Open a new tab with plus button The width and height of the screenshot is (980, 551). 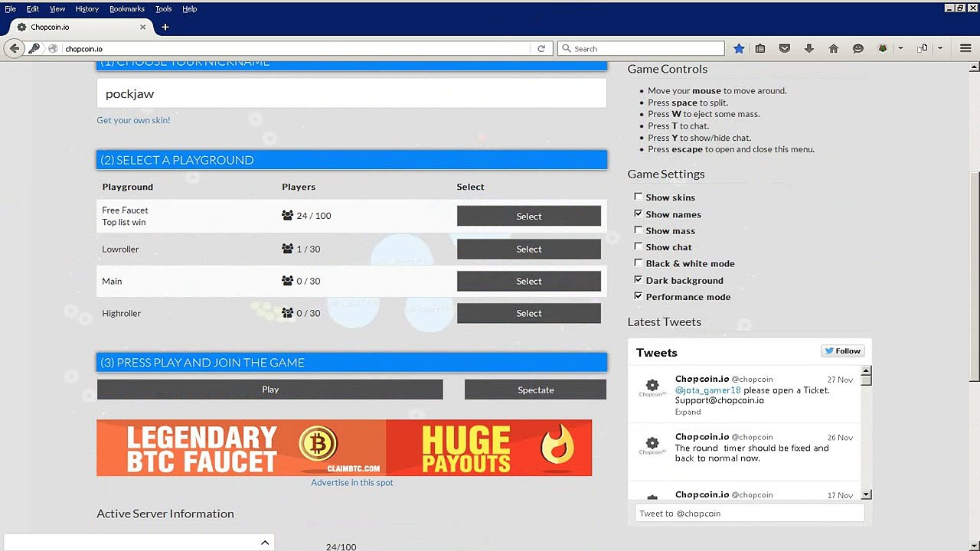coord(165,27)
